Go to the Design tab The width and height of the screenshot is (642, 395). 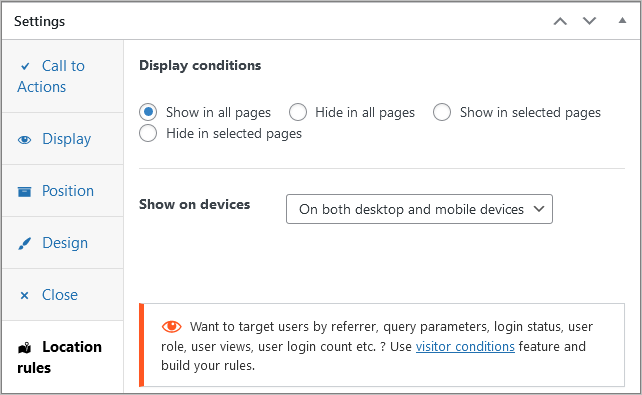click(x=63, y=243)
